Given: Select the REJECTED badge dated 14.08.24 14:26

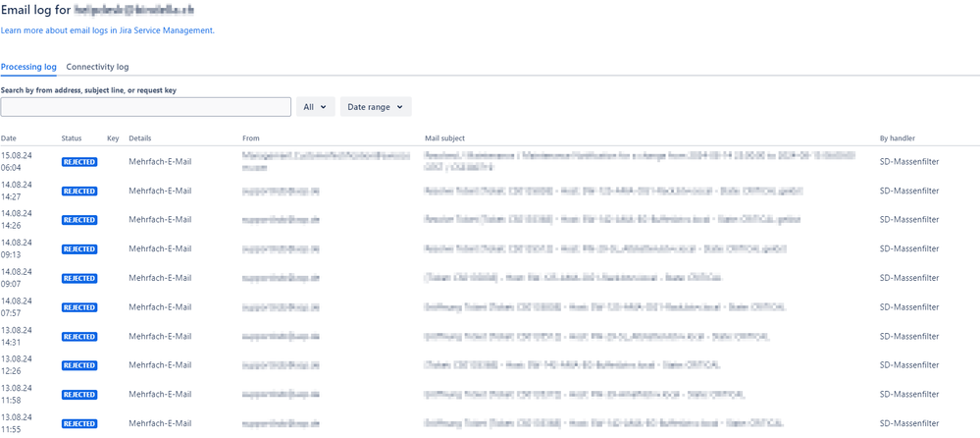Looking at the screenshot, I should pos(79,220).
